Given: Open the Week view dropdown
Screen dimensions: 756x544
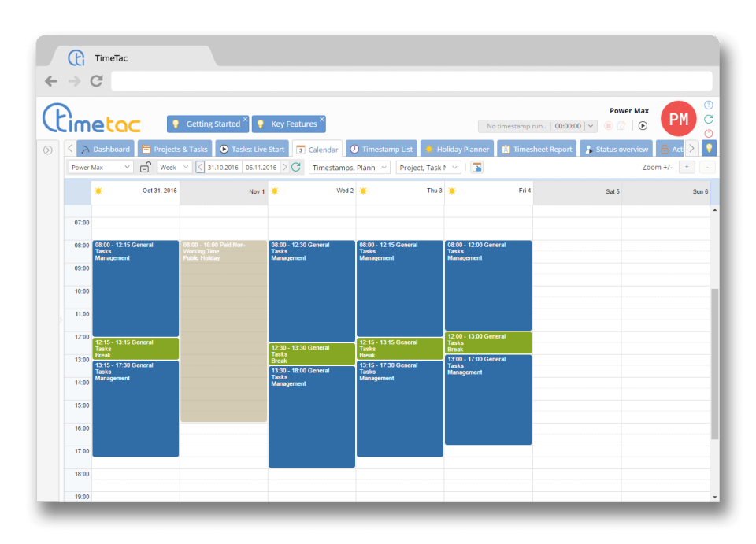Looking at the screenshot, I should tap(174, 167).
